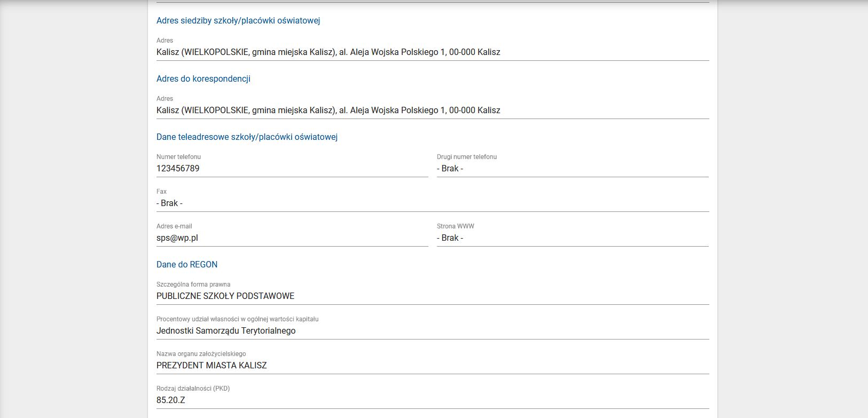Click the 'Rodzaj działalności (PKD)' label
Viewport: 868px width, 418px height.
(x=193, y=389)
